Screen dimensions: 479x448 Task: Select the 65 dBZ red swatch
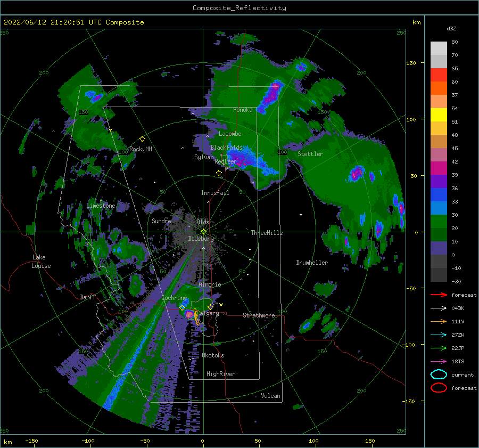point(439,75)
